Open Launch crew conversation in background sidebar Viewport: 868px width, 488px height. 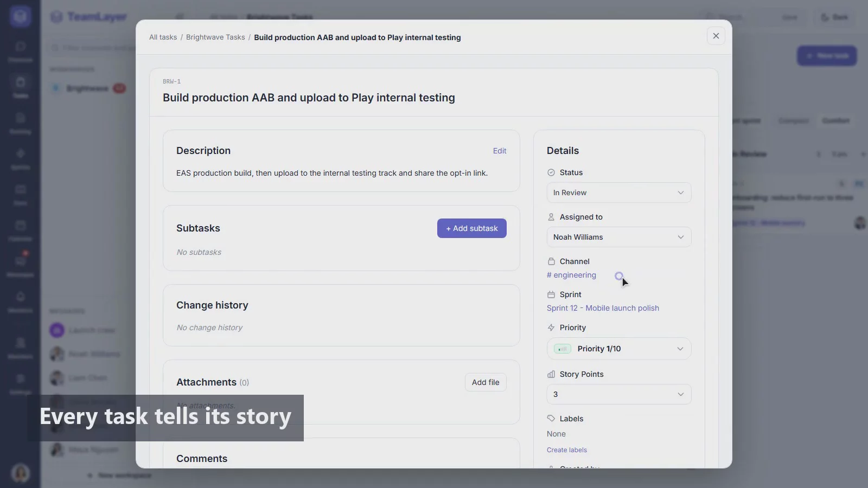(x=82, y=330)
